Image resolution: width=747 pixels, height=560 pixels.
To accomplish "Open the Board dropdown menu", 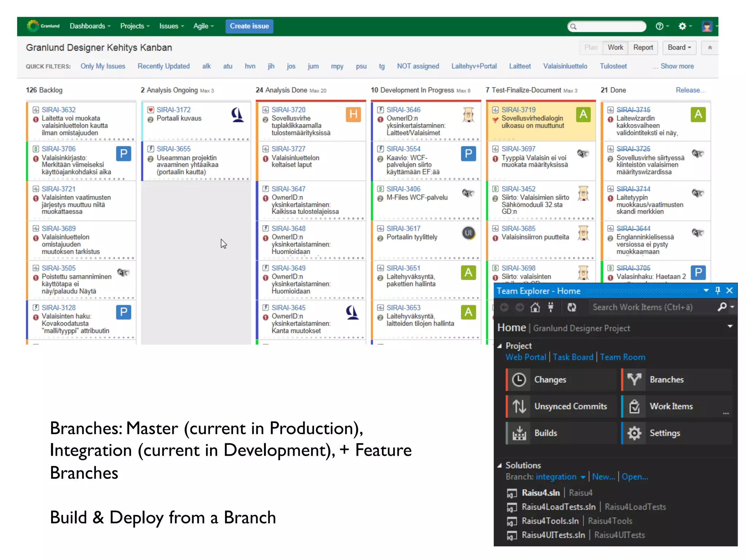I will pyautogui.click(x=679, y=47).
